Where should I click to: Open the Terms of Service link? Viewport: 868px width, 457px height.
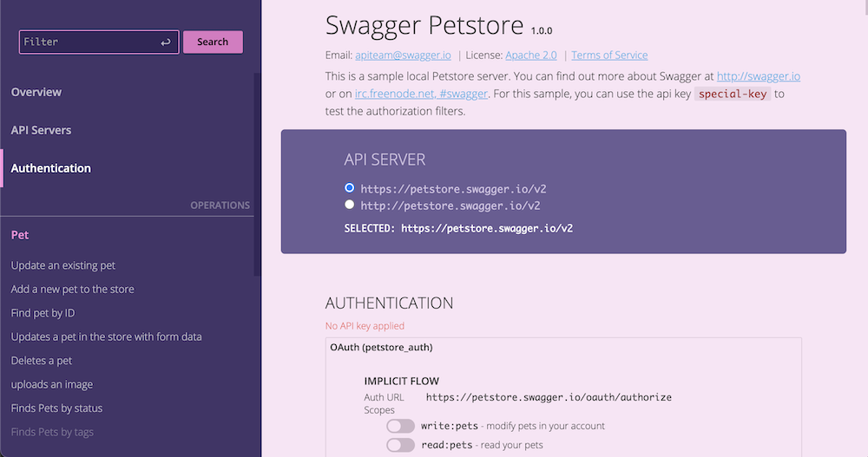pyautogui.click(x=609, y=55)
